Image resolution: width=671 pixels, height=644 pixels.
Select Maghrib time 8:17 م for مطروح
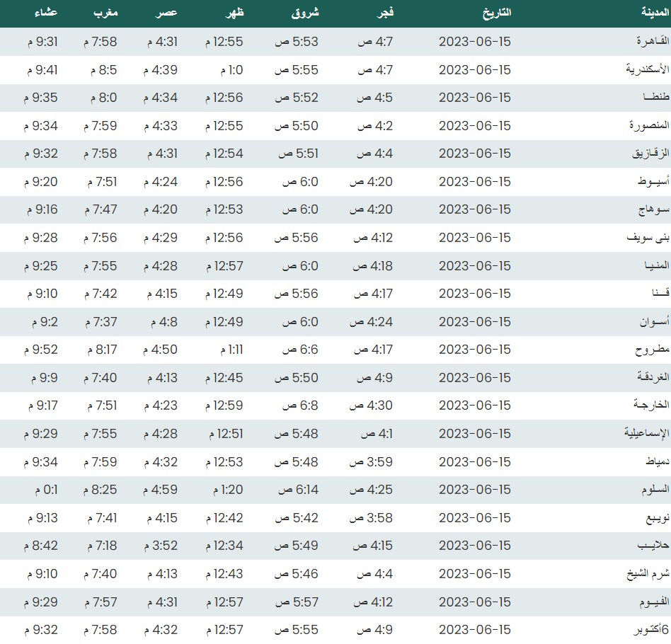point(102,350)
